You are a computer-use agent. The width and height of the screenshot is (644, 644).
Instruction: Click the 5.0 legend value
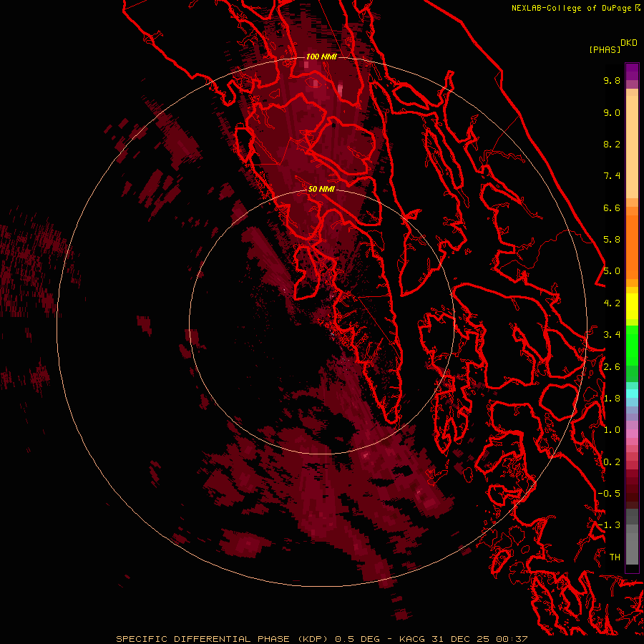point(612,271)
